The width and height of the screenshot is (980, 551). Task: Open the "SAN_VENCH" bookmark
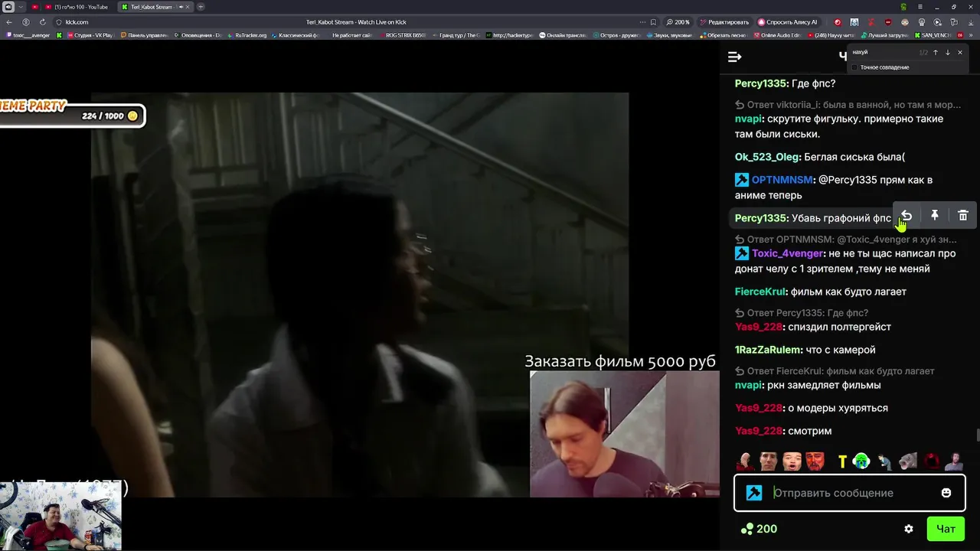click(932, 35)
